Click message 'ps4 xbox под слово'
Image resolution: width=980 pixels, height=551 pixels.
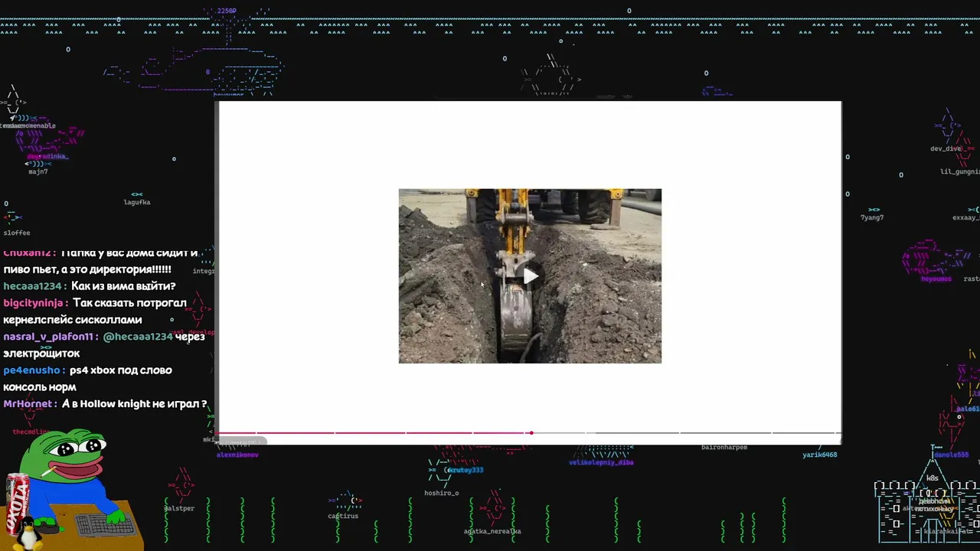click(121, 370)
